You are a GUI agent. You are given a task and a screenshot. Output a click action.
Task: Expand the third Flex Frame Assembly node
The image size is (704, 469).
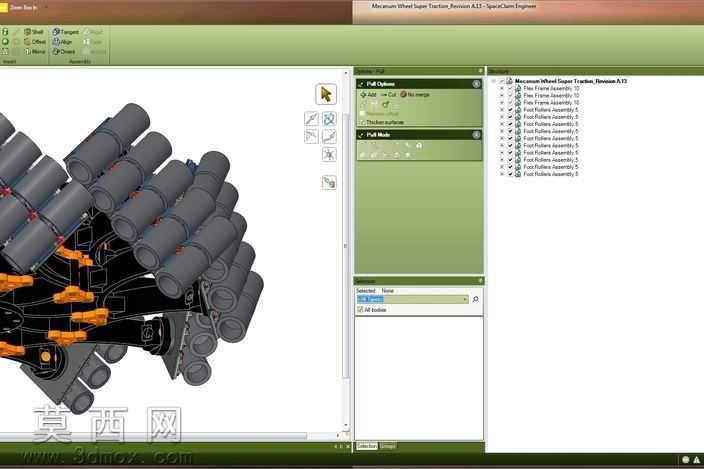click(502, 103)
